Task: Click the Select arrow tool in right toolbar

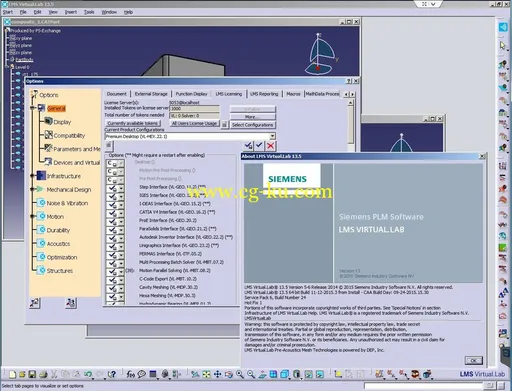Action: click(503, 46)
